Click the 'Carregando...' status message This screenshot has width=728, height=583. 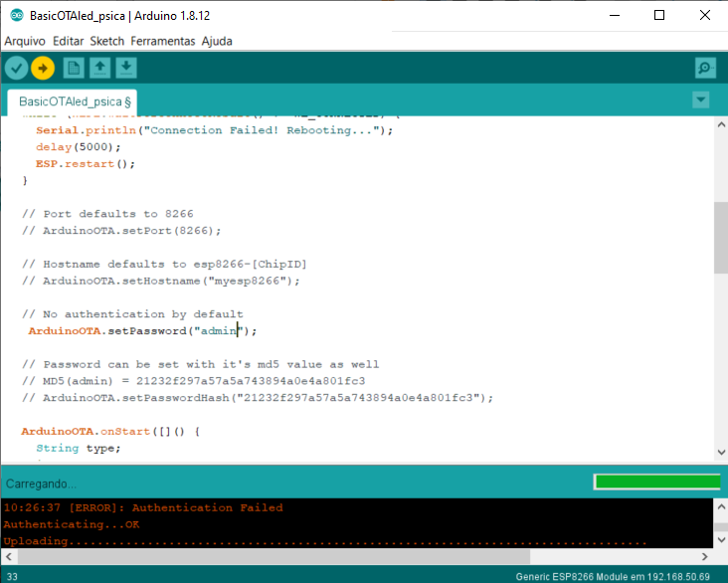click(x=41, y=484)
